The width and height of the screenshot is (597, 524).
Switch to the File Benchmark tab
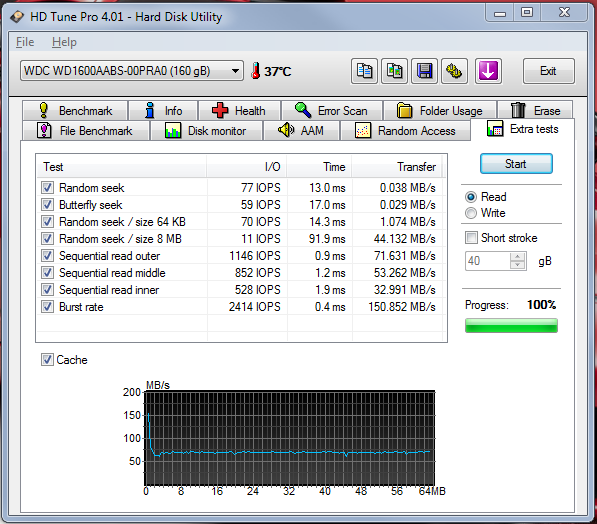click(86, 131)
